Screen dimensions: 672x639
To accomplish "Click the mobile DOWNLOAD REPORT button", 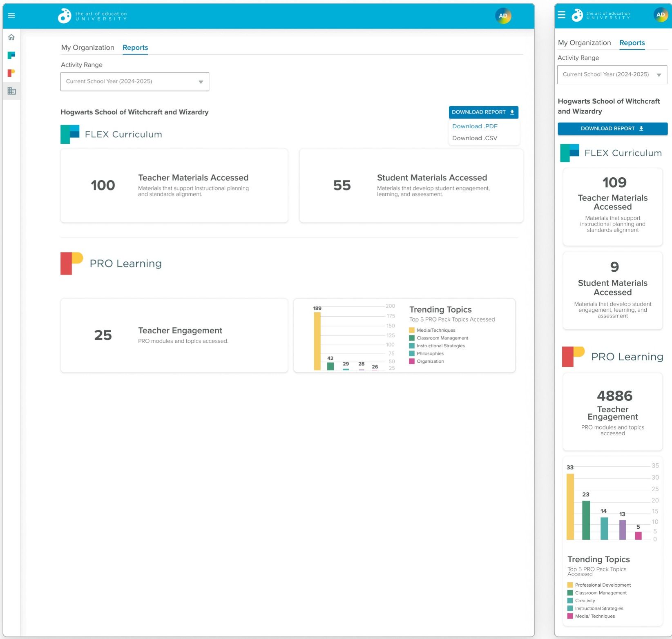I will [x=612, y=128].
